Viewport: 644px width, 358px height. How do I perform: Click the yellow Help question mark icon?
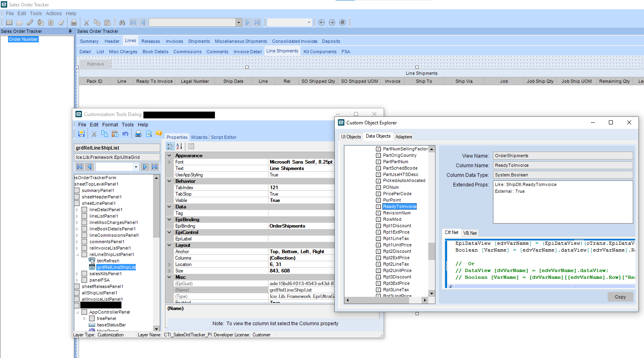[x=159, y=134]
